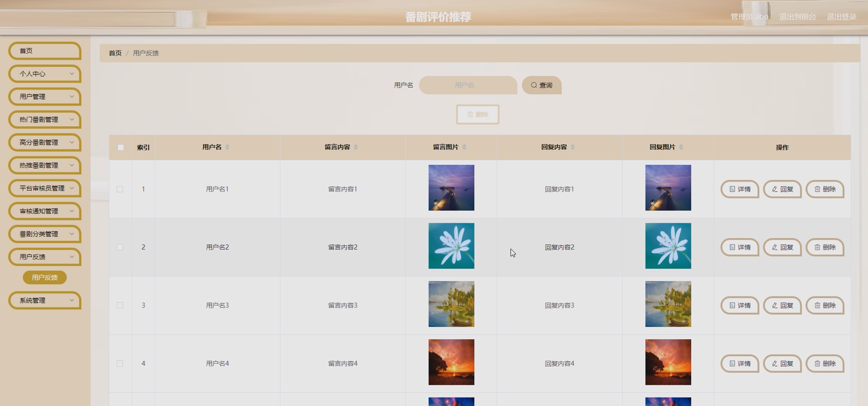Select the 用户反馈 submenu item
Viewport: 868px width, 406px height.
[45, 277]
